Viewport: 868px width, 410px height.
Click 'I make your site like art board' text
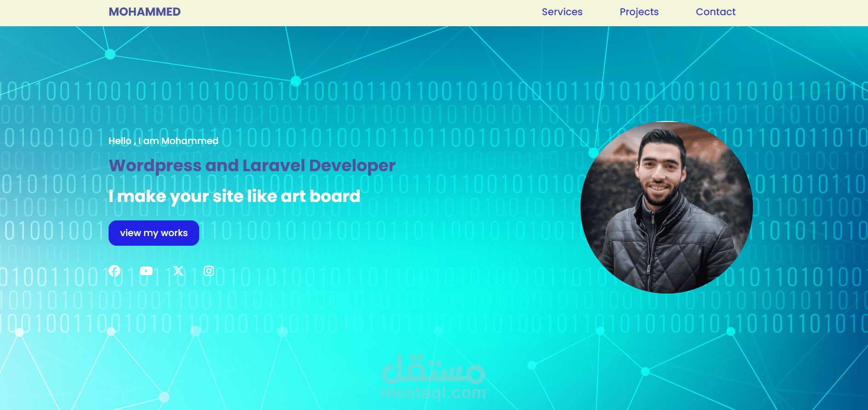point(234,196)
